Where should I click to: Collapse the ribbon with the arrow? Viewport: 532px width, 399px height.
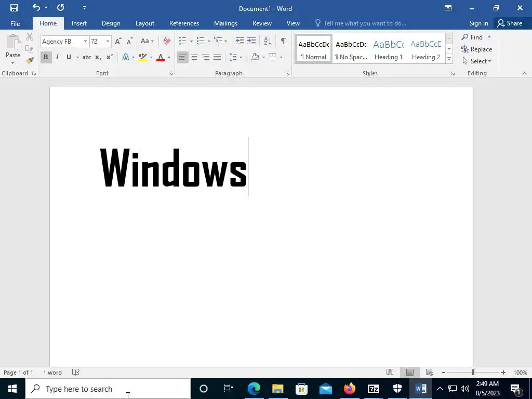point(524,73)
